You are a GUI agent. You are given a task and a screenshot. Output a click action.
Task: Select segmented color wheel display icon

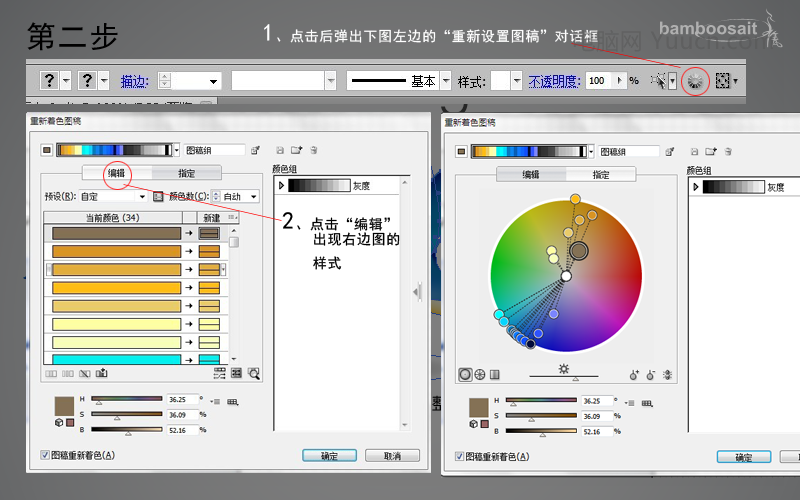(x=480, y=374)
